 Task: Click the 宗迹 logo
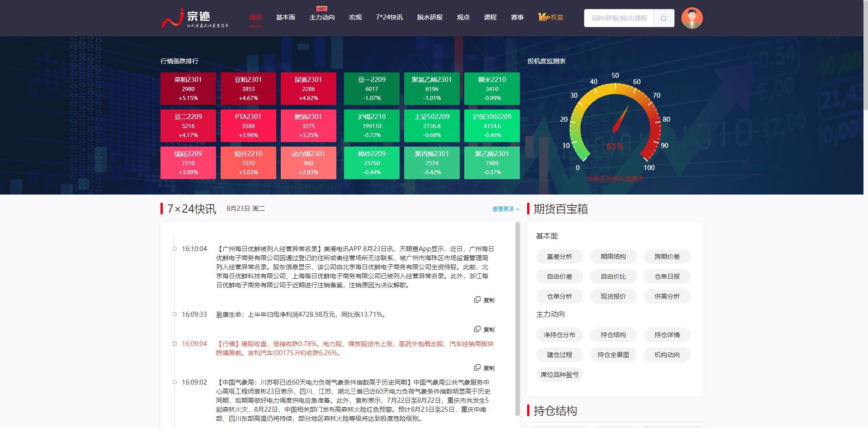(x=194, y=17)
